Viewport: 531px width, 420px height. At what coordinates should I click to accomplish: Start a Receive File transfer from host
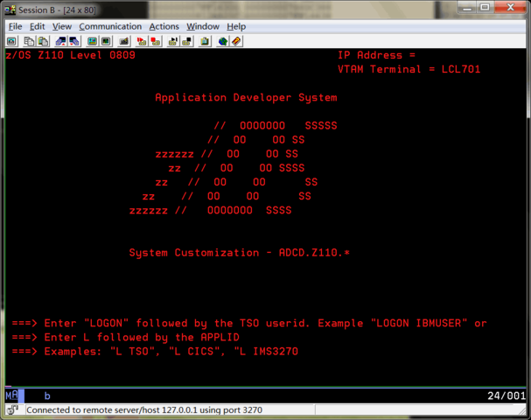tap(74, 41)
